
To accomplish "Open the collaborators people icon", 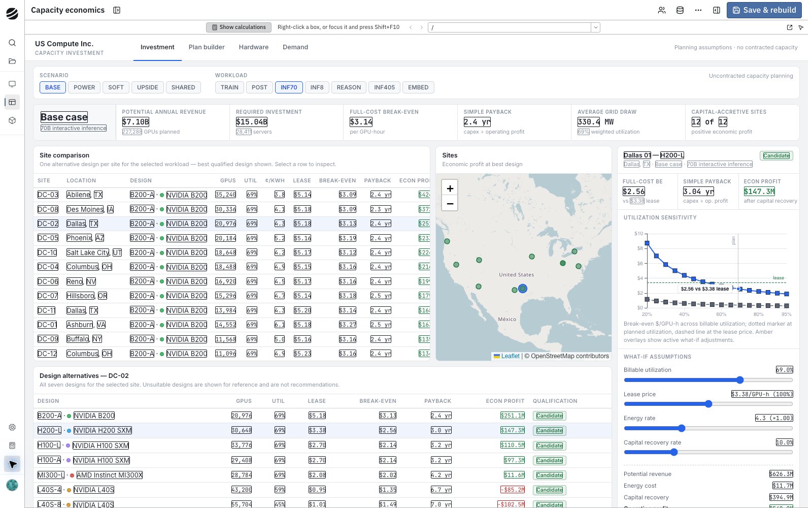I will click(x=662, y=10).
